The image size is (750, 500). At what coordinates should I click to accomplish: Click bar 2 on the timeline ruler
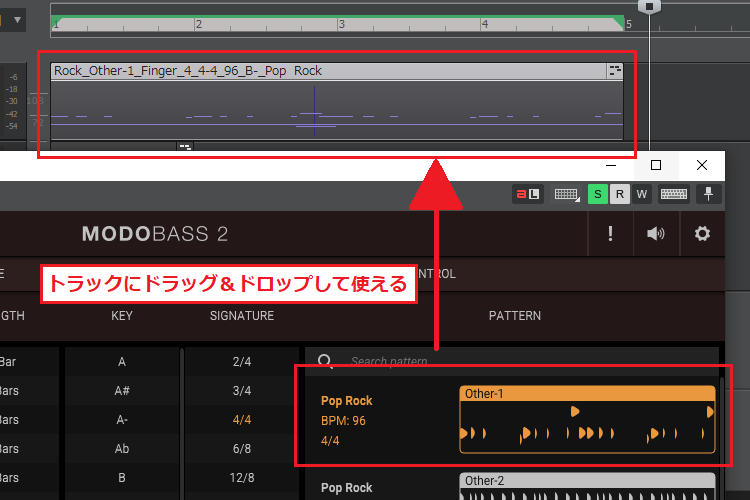(199, 24)
